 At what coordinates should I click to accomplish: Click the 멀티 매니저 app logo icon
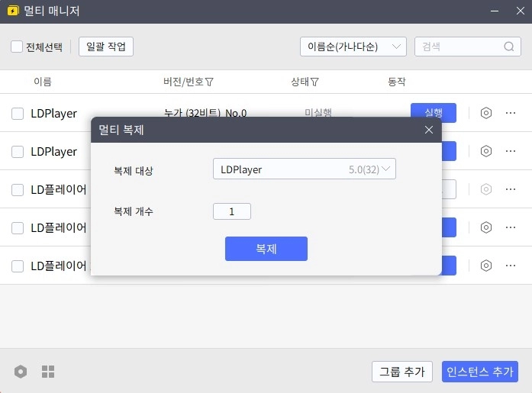click(x=13, y=11)
